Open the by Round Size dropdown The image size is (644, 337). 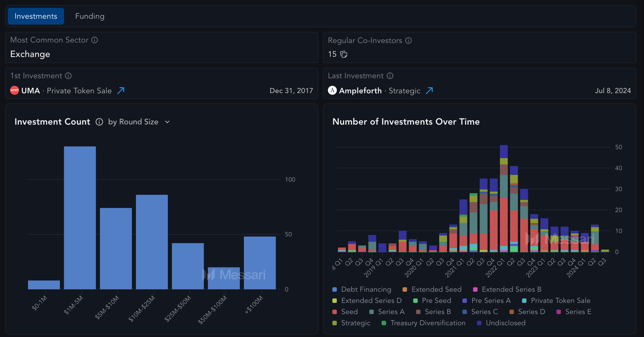pos(138,122)
